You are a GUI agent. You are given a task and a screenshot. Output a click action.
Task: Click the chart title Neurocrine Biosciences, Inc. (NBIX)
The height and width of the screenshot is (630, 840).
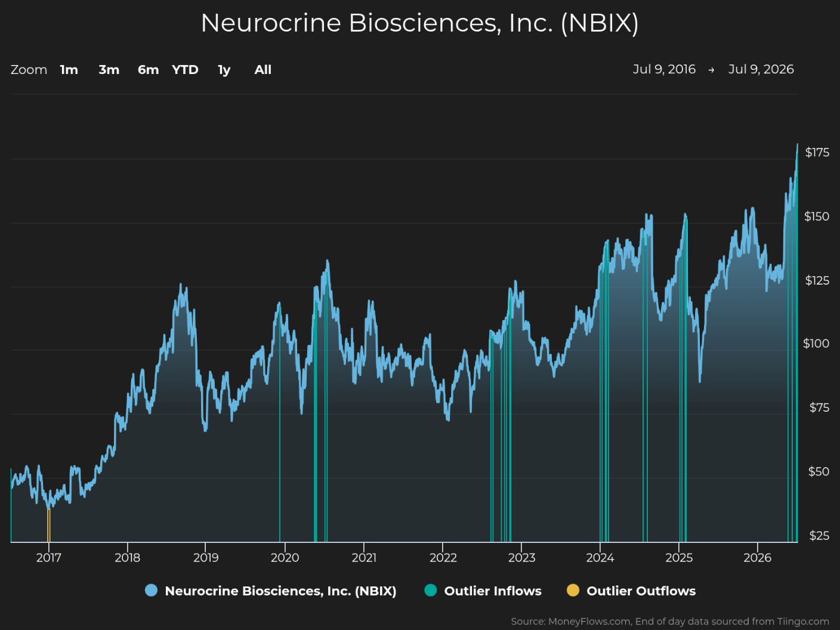click(x=420, y=23)
